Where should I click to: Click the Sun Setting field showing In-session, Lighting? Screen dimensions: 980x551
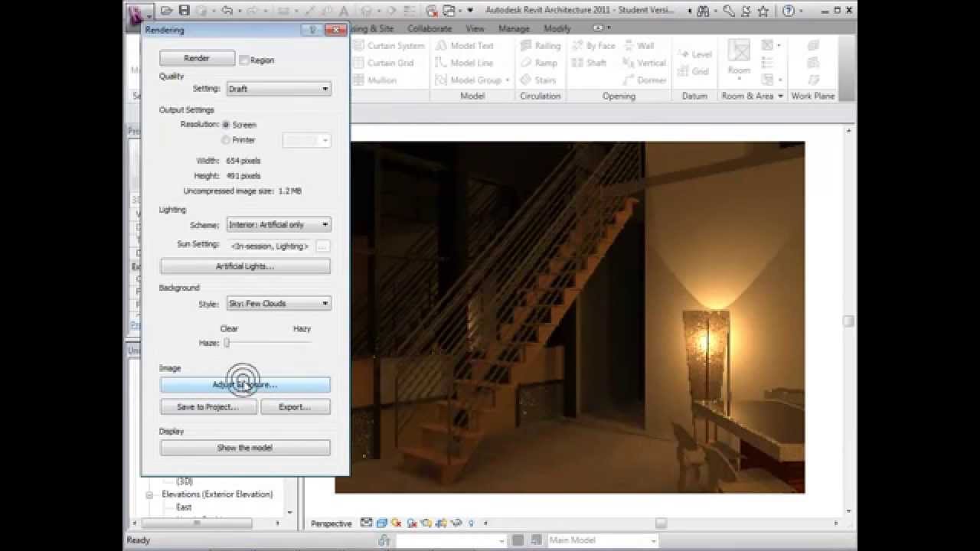pos(270,246)
